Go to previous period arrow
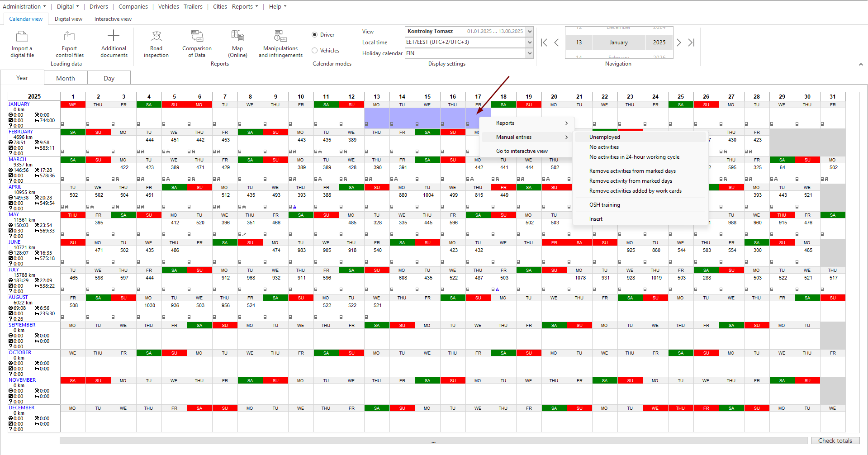 pyautogui.click(x=556, y=43)
